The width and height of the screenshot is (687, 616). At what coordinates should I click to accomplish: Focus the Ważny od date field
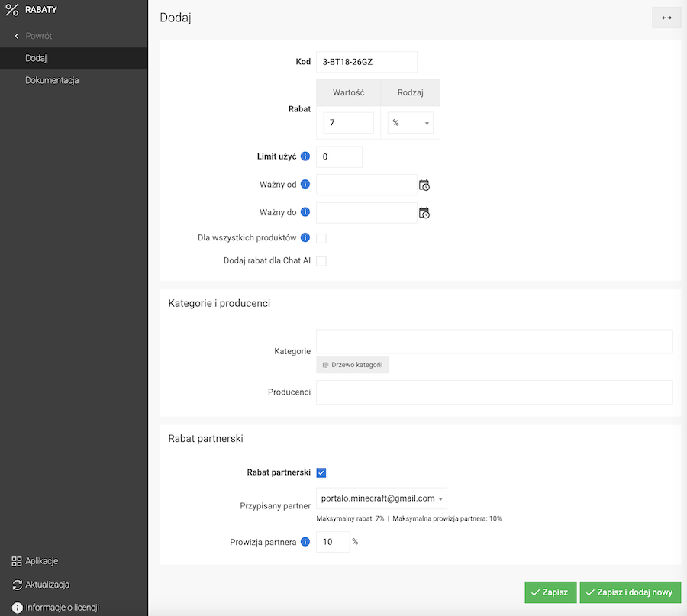366,185
